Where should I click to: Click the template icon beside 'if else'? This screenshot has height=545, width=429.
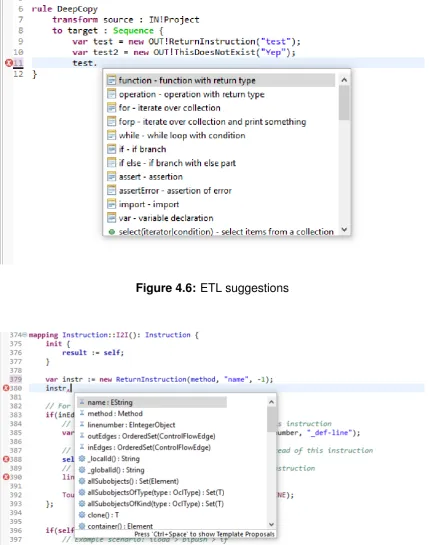tap(111, 163)
